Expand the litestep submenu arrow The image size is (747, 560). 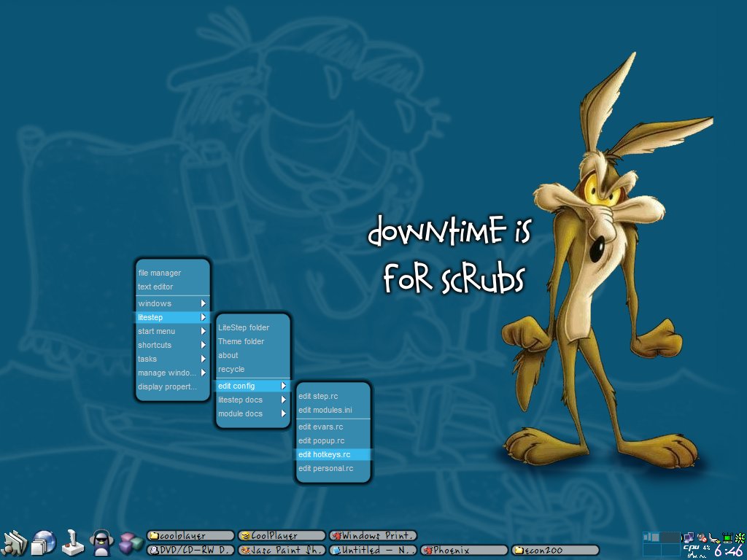[x=204, y=317]
